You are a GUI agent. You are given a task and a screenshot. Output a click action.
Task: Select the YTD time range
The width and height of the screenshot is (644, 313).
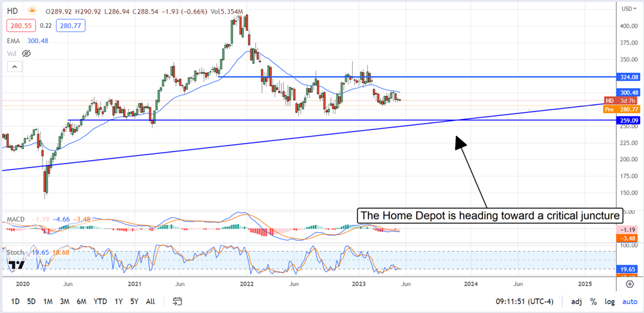click(x=100, y=301)
